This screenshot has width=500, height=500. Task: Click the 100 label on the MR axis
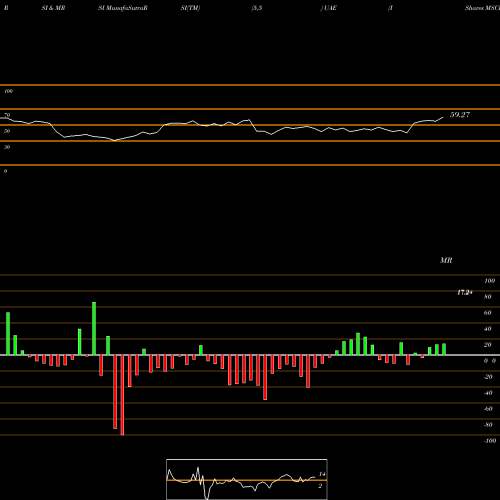[x=489, y=281]
